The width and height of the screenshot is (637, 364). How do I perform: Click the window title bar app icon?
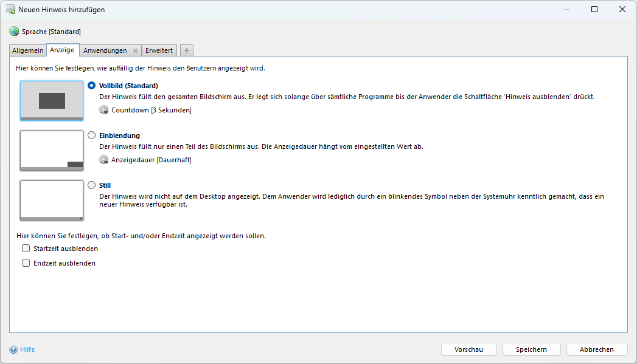(10, 9)
